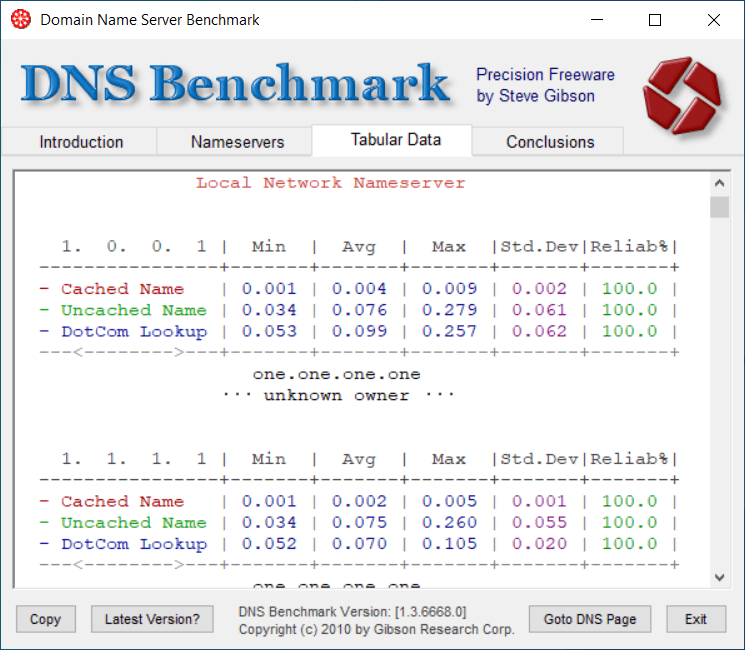Click 'Precision Freeware by Steve Gibson' text
This screenshot has width=745, height=650.
click(x=545, y=85)
